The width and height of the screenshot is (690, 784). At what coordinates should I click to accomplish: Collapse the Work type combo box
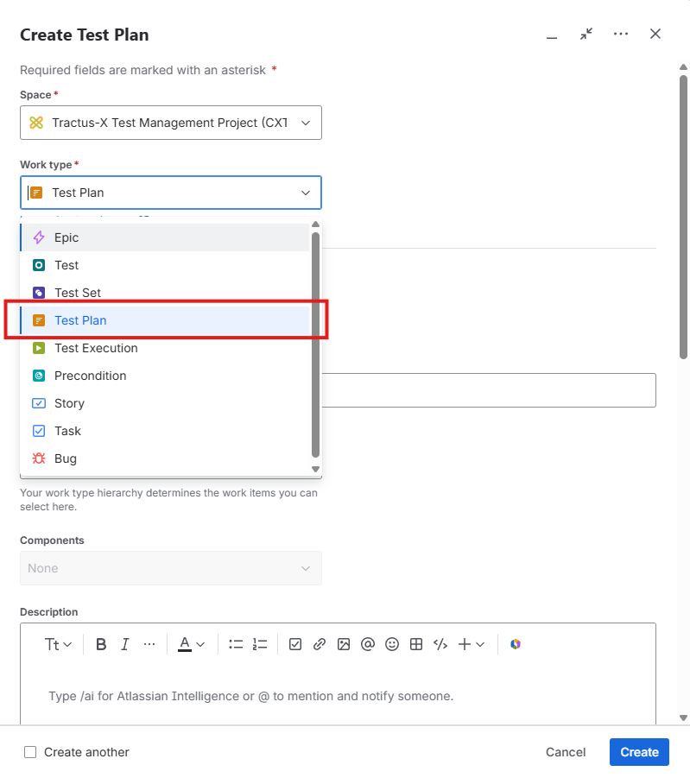click(x=171, y=193)
